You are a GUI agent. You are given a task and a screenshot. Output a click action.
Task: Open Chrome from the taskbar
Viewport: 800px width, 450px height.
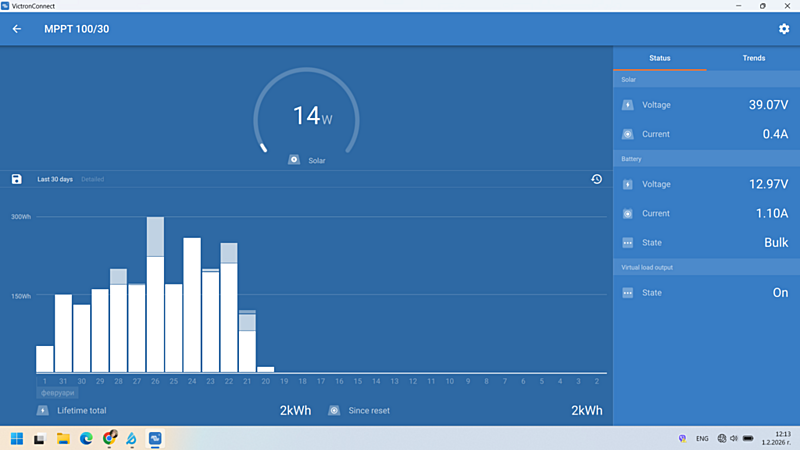point(110,438)
